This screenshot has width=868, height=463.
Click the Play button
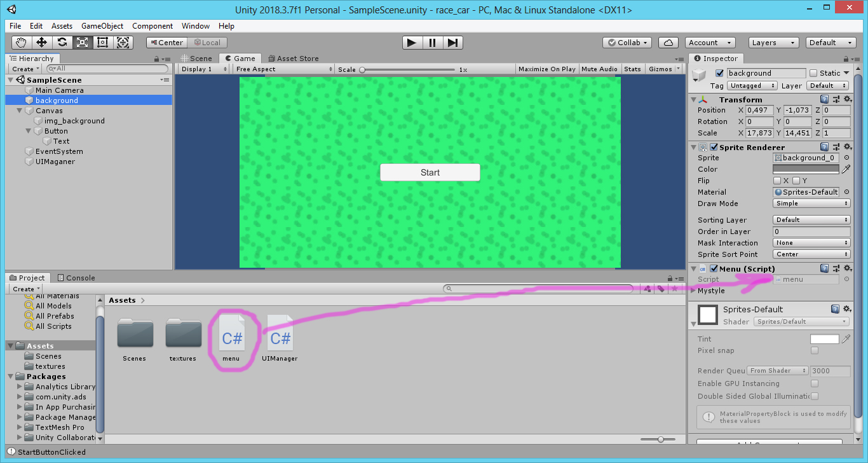412,43
